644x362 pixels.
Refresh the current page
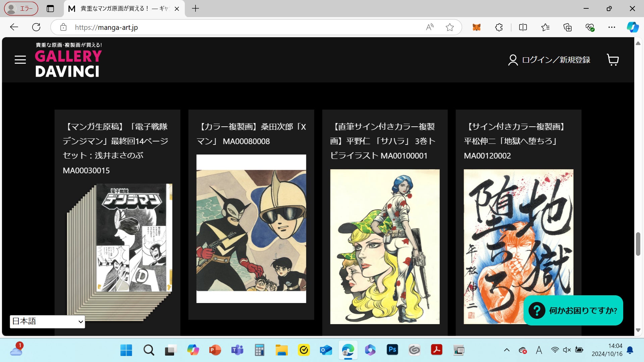[36, 27]
